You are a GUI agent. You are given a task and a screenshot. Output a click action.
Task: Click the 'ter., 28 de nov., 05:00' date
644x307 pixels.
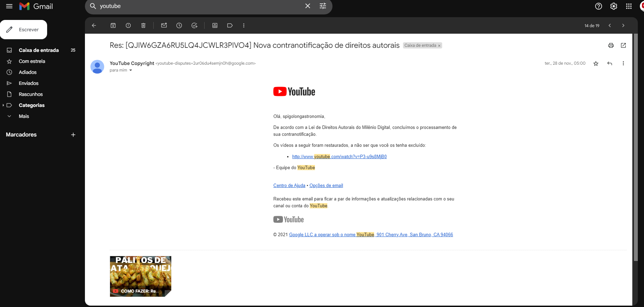565,63
